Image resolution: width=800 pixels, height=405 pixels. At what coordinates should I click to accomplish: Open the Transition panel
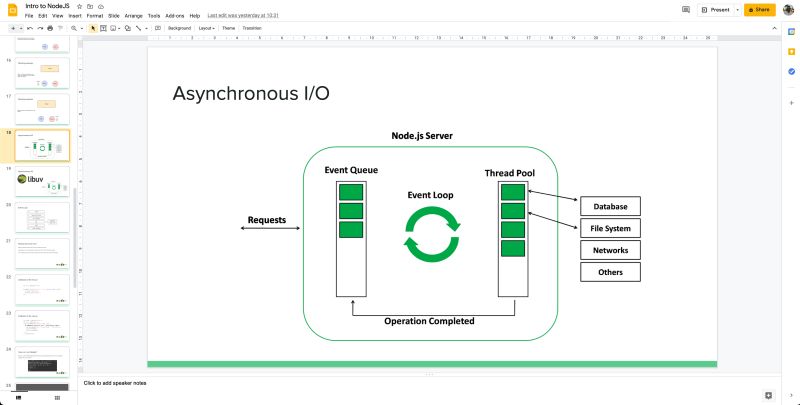252,28
